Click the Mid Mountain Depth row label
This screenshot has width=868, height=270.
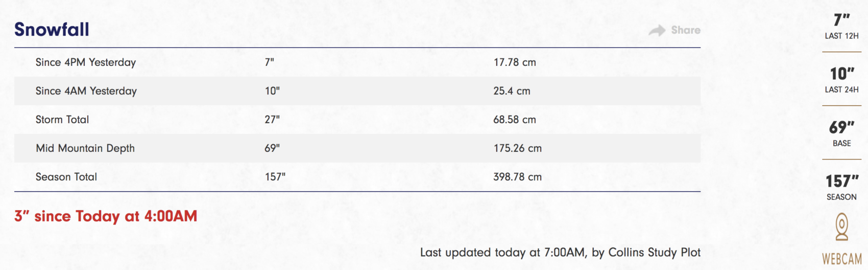(85, 148)
